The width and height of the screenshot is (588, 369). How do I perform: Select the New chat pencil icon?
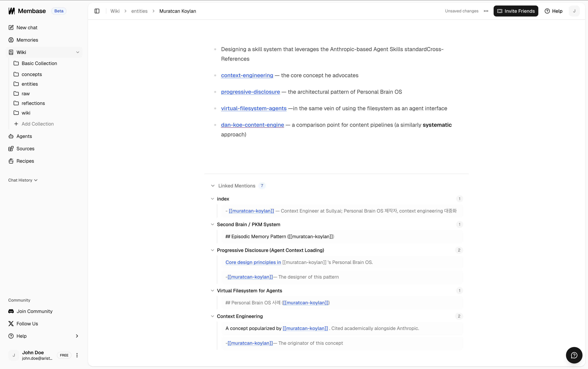(x=11, y=28)
